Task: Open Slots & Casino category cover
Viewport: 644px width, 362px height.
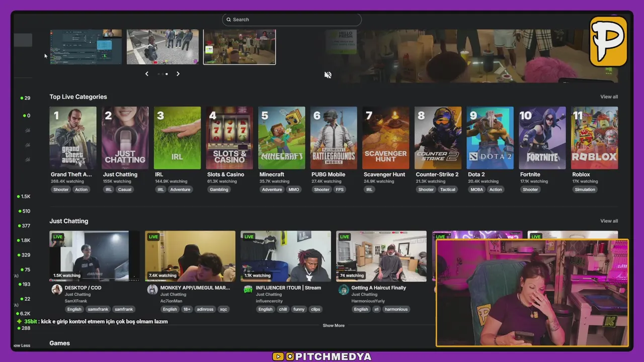Action: (x=229, y=138)
